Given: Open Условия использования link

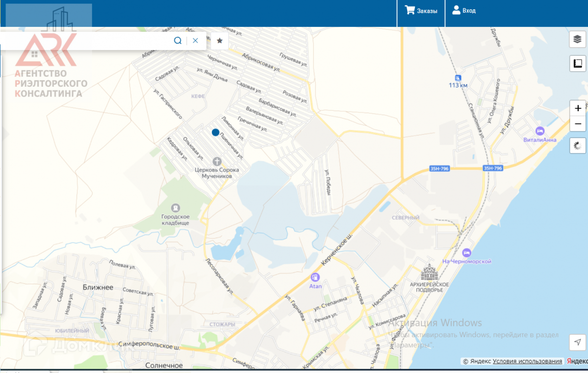Looking at the screenshot, I should click(527, 361).
